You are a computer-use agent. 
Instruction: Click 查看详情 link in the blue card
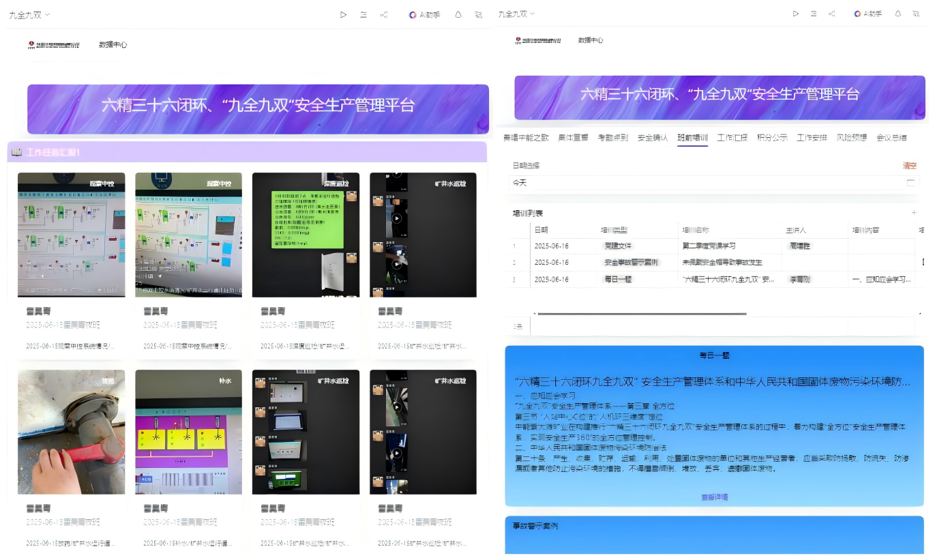coord(714,497)
